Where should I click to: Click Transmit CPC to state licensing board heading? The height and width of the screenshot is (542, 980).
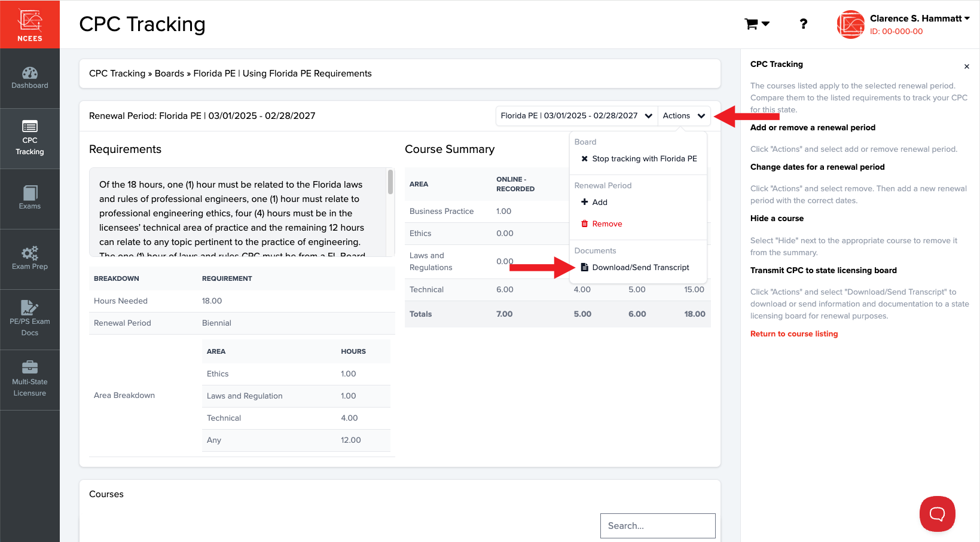823,270
